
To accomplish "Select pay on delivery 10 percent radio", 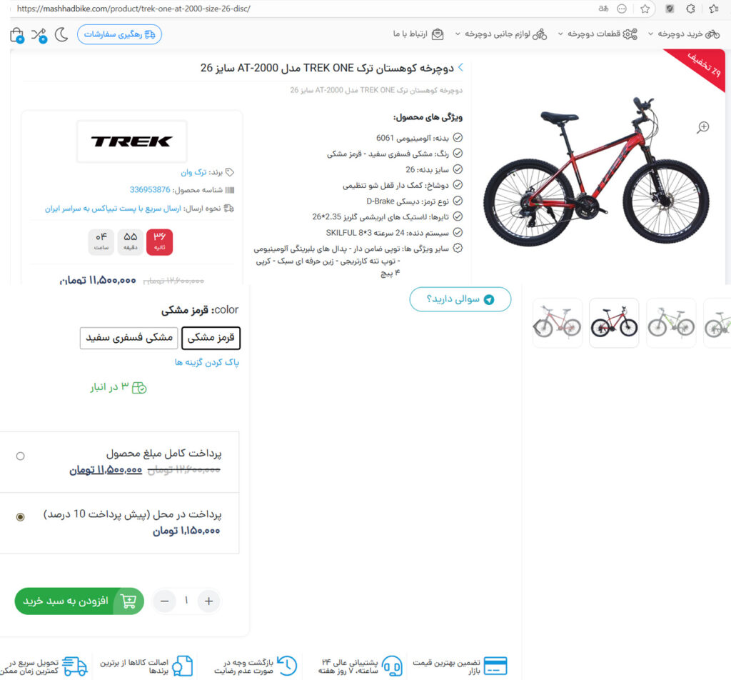I will [20, 516].
